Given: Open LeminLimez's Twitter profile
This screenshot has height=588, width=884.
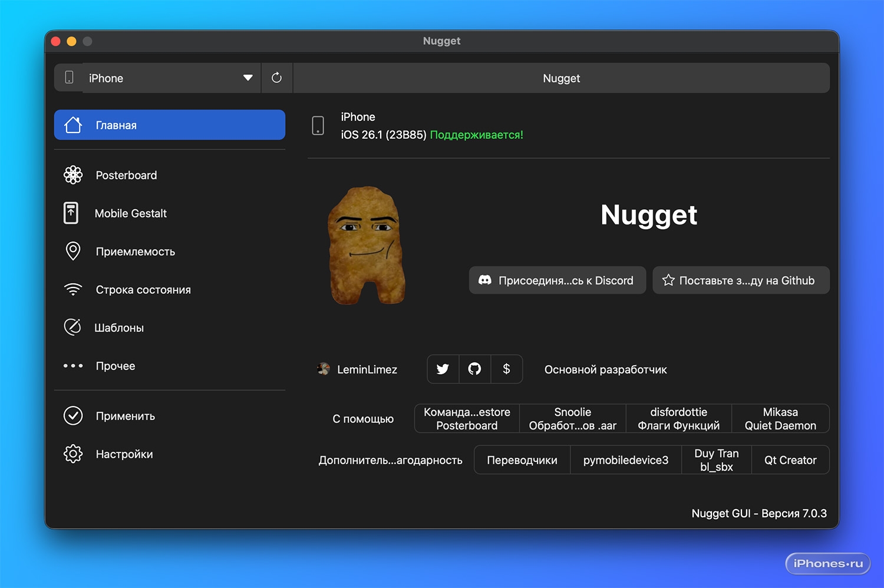Looking at the screenshot, I should point(443,369).
